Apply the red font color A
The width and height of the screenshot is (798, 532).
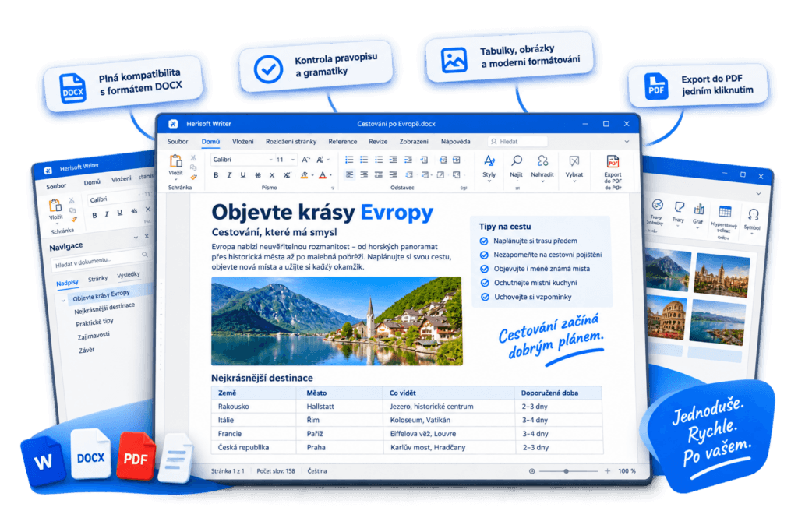(x=323, y=175)
